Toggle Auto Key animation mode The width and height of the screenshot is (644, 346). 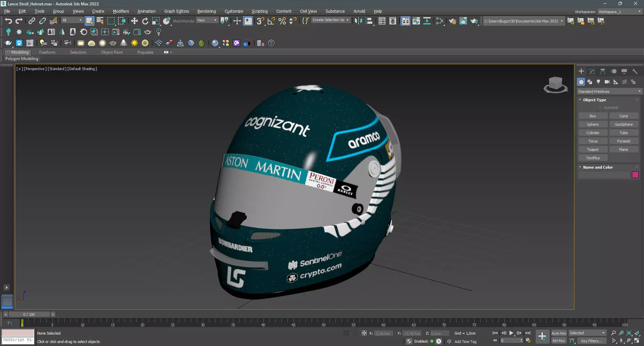tap(558, 333)
